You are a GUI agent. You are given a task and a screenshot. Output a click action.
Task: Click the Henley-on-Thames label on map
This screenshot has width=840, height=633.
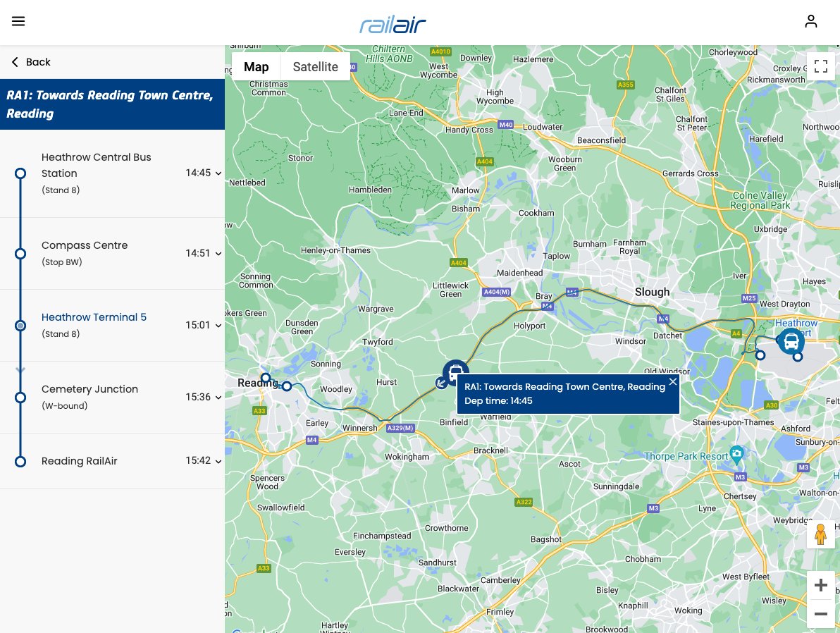pyautogui.click(x=335, y=250)
